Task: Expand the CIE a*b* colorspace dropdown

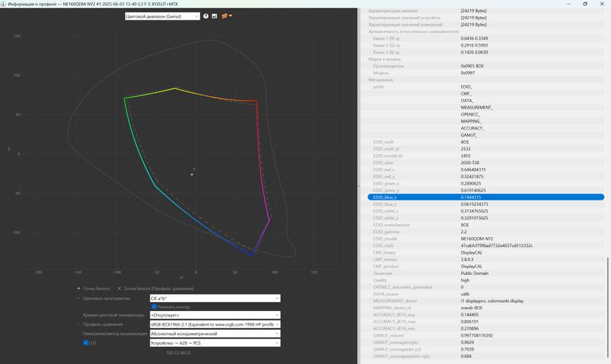Action: pyautogui.click(x=215, y=299)
